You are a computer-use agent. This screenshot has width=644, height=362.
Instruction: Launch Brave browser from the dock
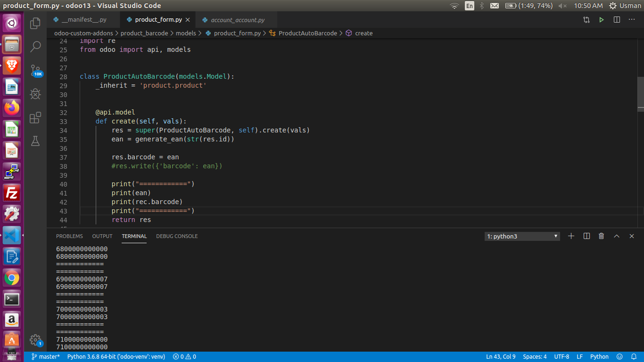click(x=12, y=66)
